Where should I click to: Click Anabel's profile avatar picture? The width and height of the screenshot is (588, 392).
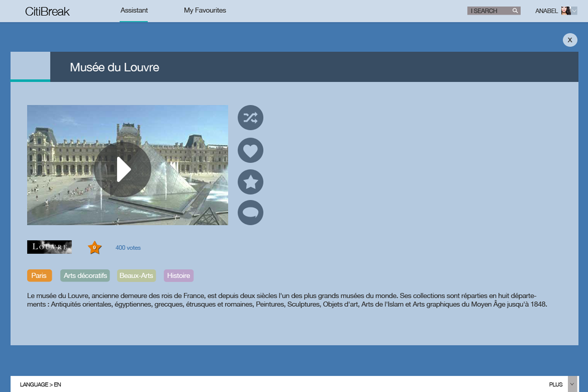pyautogui.click(x=566, y=11)
